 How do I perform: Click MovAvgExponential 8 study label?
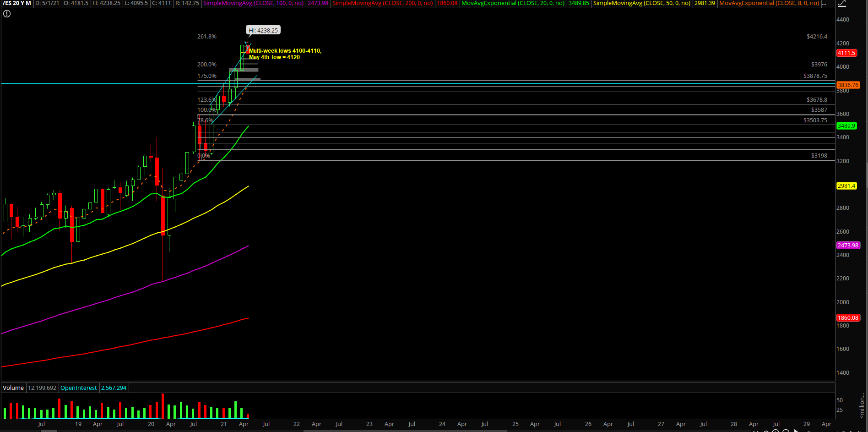769,3
